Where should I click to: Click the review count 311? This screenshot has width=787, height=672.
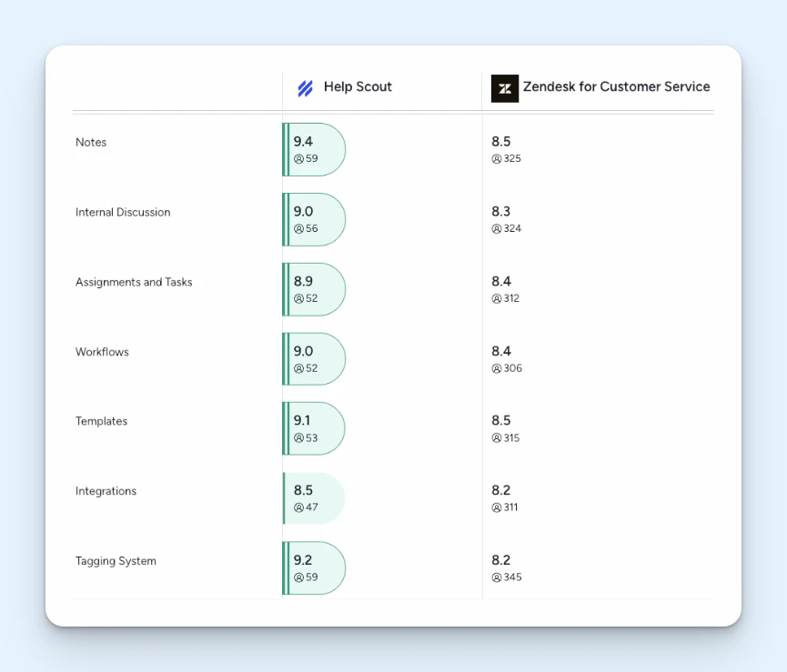511,507
